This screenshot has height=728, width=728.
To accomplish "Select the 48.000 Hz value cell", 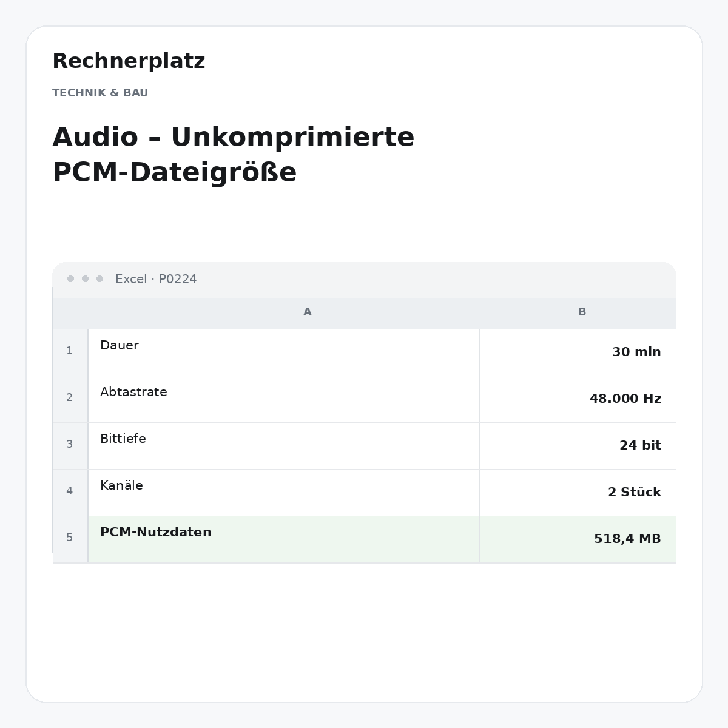I will pos(578,399).
